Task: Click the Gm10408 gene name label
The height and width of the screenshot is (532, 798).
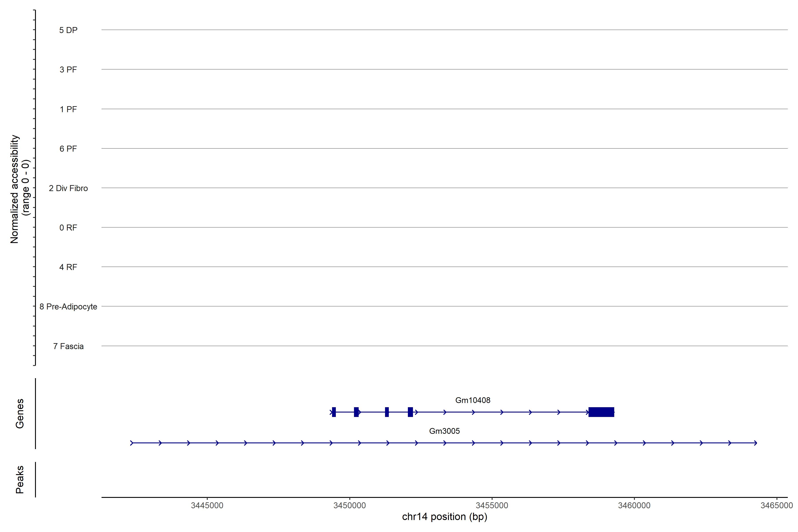Action: (473, 400)
